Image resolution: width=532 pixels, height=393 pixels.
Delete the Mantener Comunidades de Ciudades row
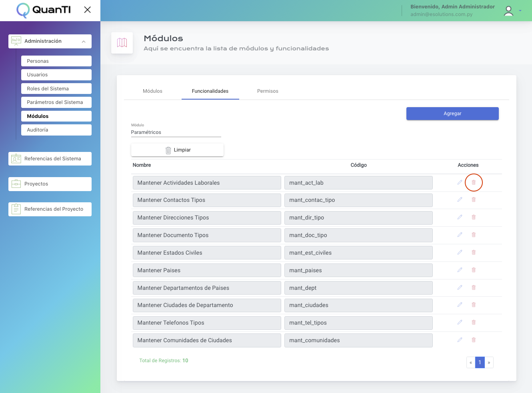(x=474, y=340)
